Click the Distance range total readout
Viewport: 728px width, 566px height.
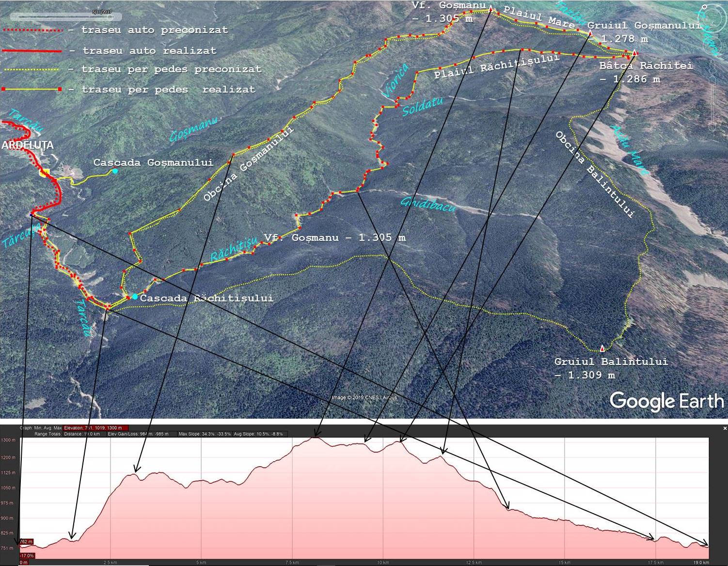coord(81,434)
